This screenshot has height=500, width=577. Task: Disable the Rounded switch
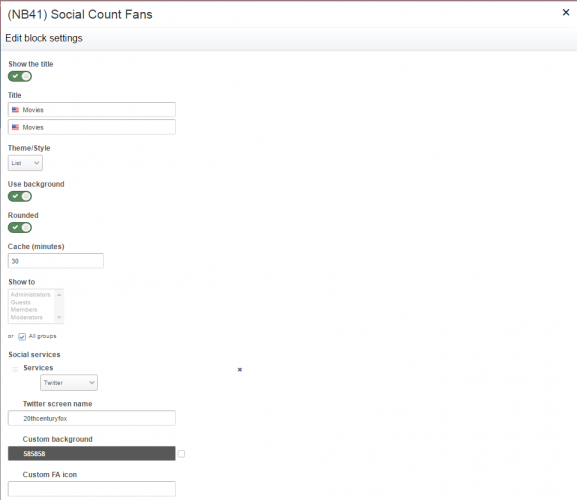20,227
